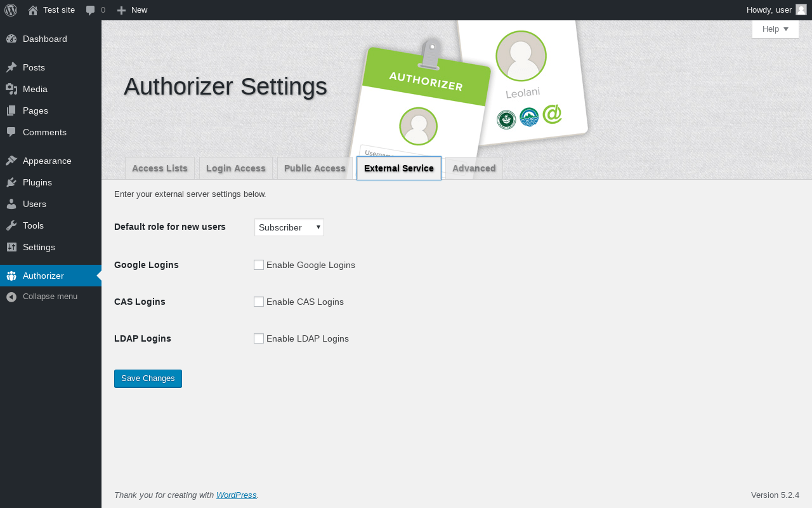Switch to the Advanced tab
This screenshot has width=812, height=508.
click(474, 168)
